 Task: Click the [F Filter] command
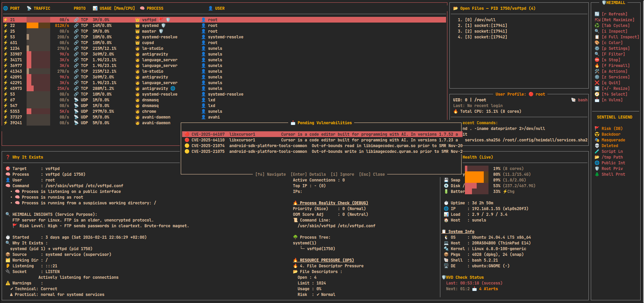pos(613,54)
